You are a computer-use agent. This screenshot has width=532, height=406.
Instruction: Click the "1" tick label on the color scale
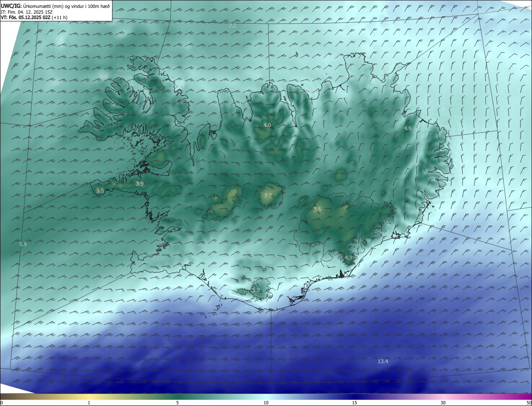[89, 403]
